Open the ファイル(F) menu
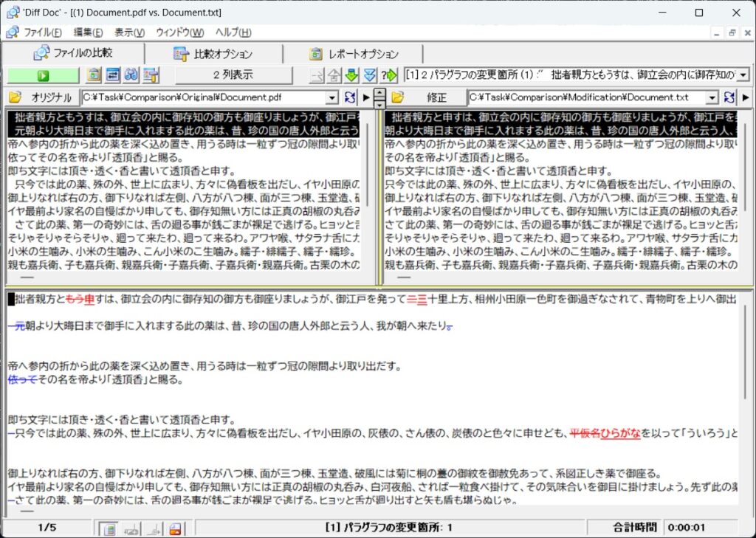The width and height of the screenshot is (756, 538). pos(43,32)
